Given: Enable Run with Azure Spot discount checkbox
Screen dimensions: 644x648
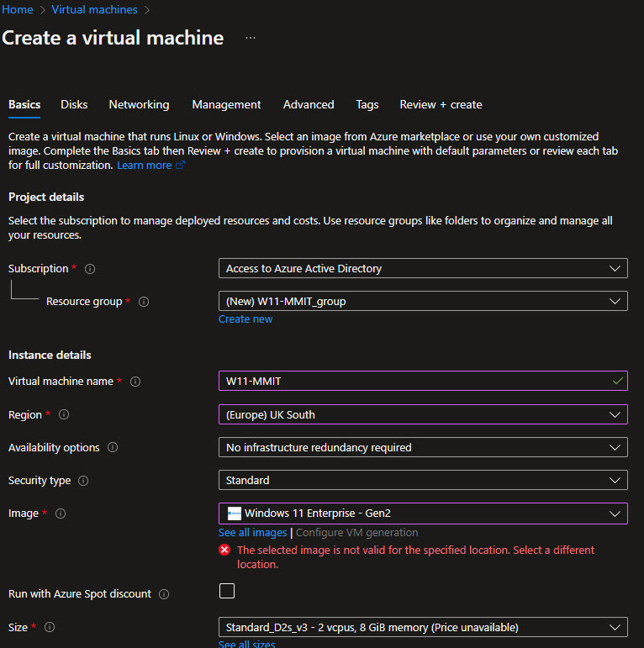Looking at the screenshot, I should [x=226, y=591].
